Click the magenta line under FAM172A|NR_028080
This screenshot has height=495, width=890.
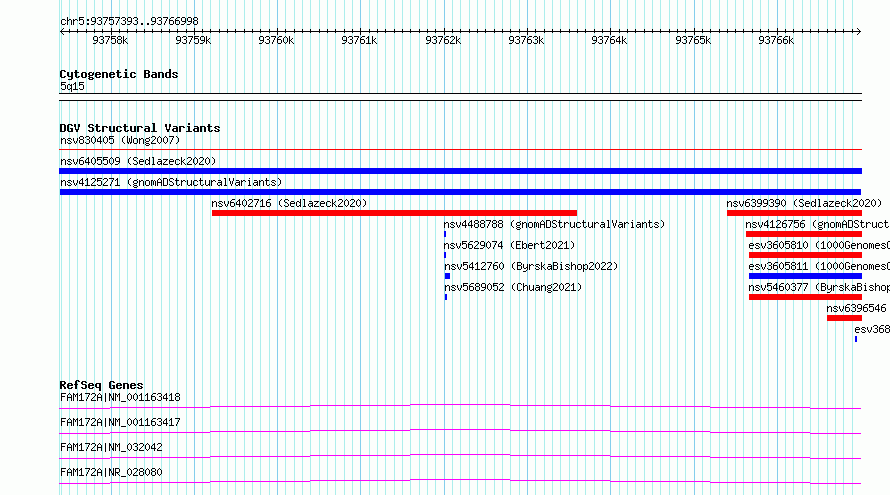point(460,482)
